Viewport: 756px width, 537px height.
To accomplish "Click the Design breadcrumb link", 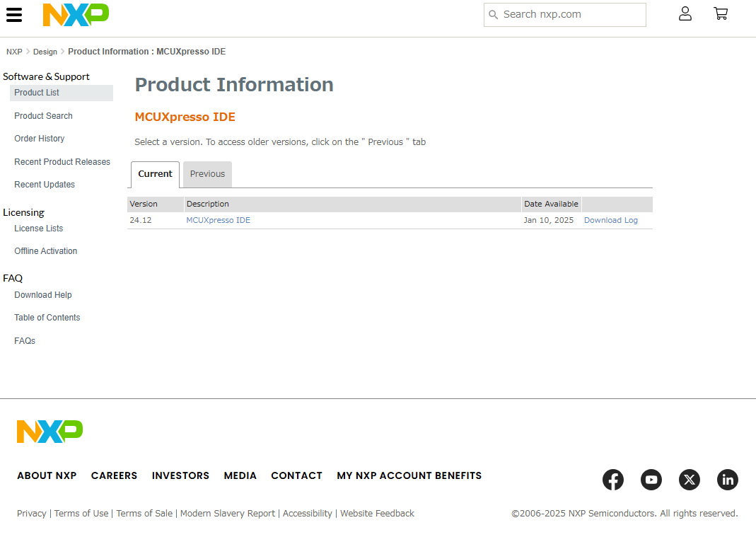I will click(x=45, y=52).
